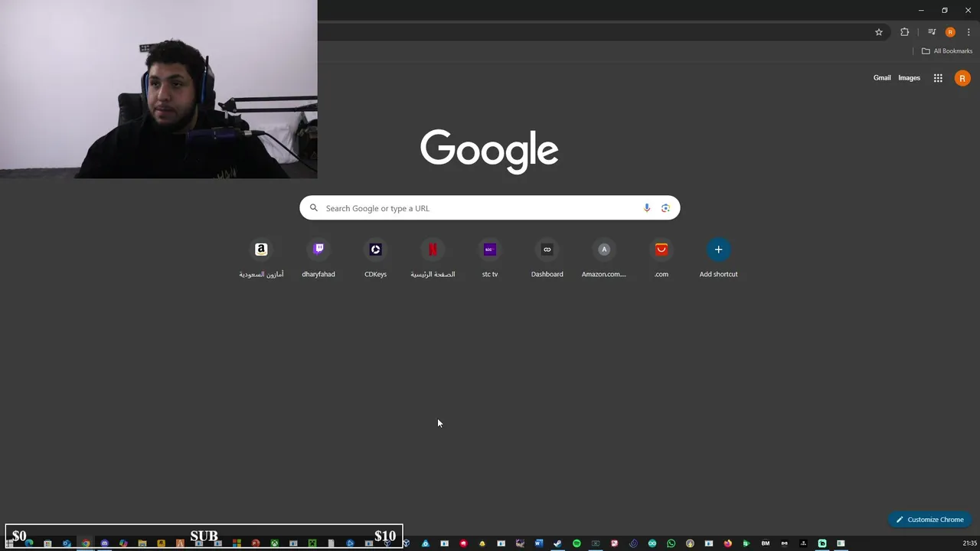Screen dimensions: 980x551
Task: Open the dharyfahad Twitch shortcut
Action: tap(318, 259)
